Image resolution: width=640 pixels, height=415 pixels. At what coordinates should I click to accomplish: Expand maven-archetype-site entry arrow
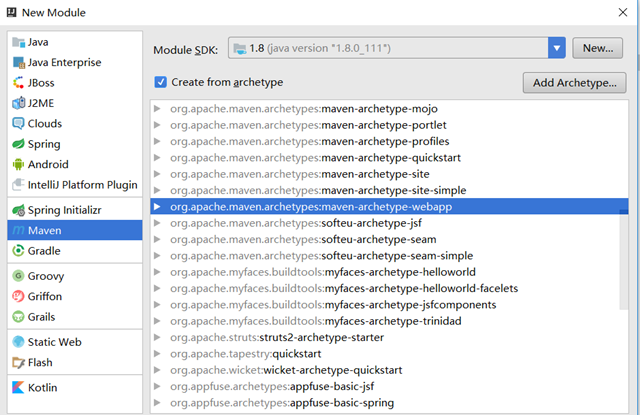pyautogui.click(x=157, y=174)
